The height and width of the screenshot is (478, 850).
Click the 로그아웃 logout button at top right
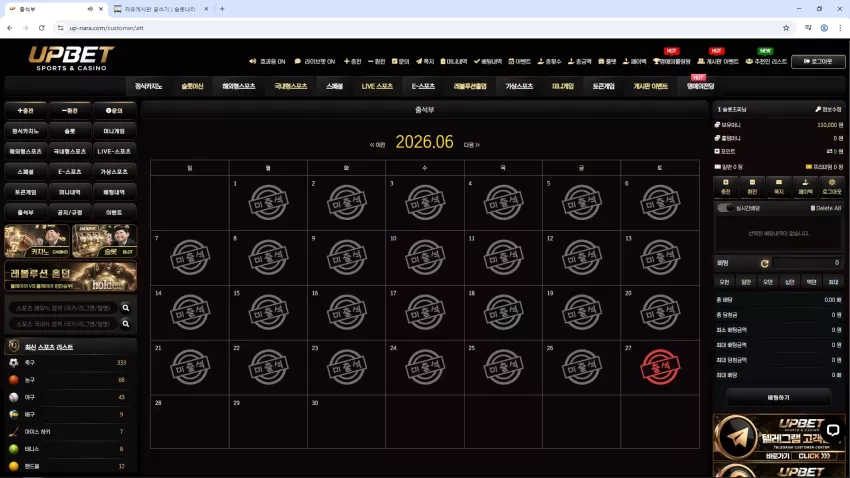818,61
